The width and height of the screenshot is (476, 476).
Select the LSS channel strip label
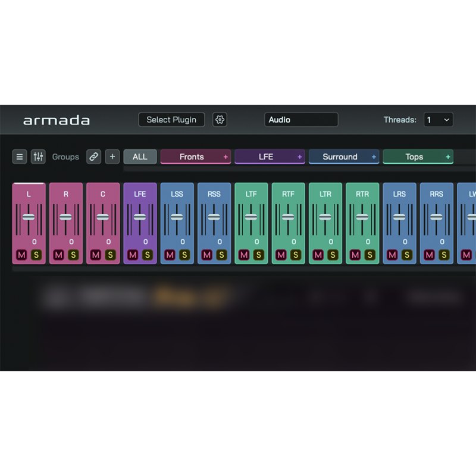pyautogui.click(x=177, y=194)
